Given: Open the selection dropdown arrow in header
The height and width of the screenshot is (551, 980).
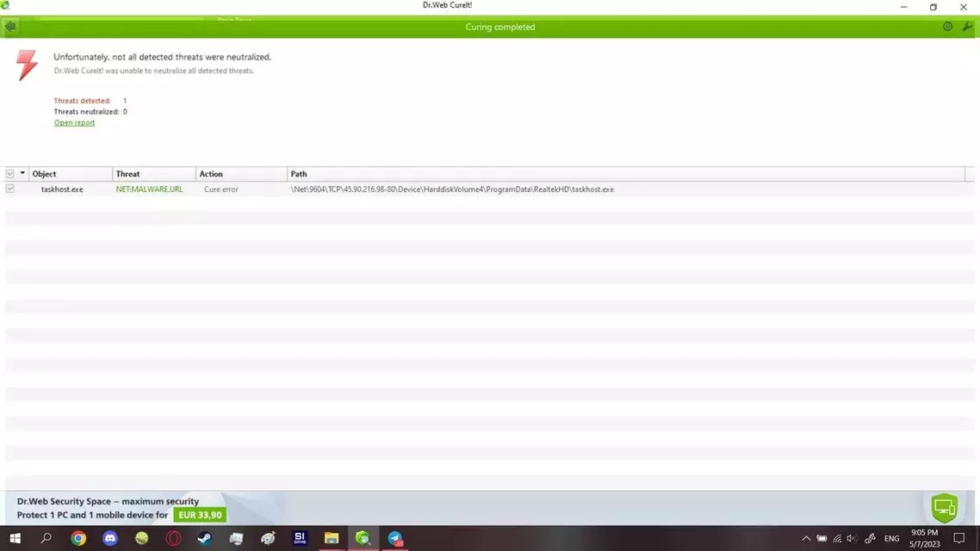Looking at the screenshot, I should pos(22,174).
